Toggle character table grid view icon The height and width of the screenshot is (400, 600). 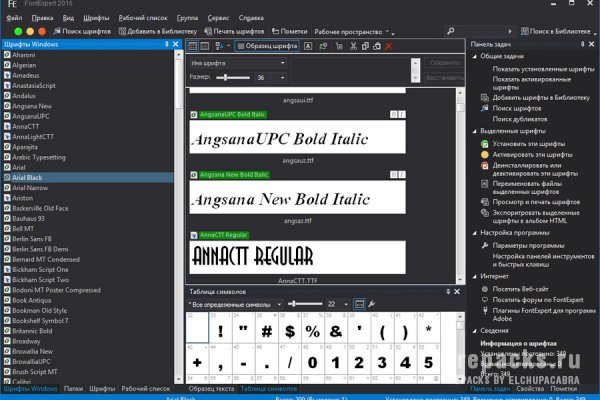[359, 304]
